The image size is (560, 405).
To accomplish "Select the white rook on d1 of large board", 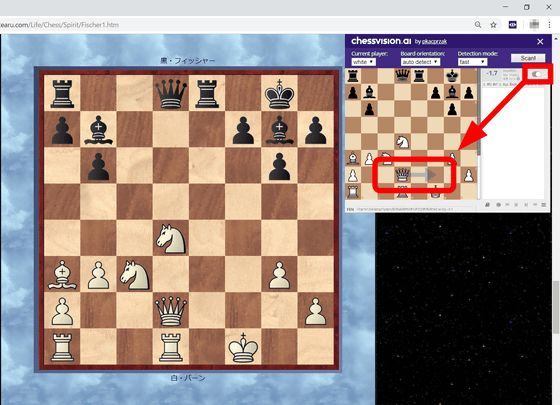I will (171, 347).
